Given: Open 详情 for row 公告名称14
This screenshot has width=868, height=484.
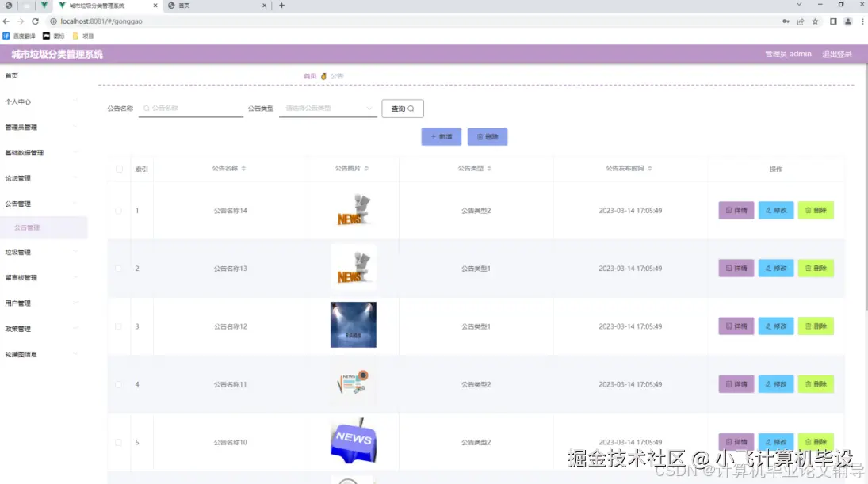Looking at the screenshot, I should click(736, 210).
